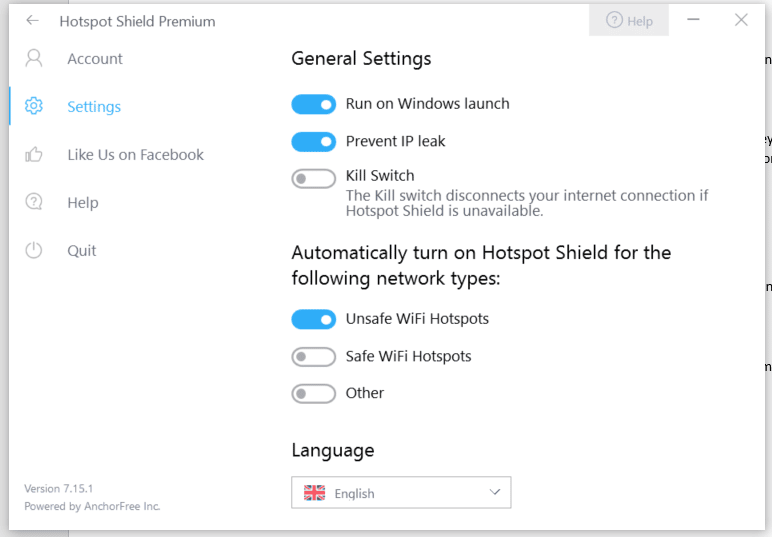Viewport: 772px width, 537px height.
Task: Open the Account menu item
Action: coord(95,59)
